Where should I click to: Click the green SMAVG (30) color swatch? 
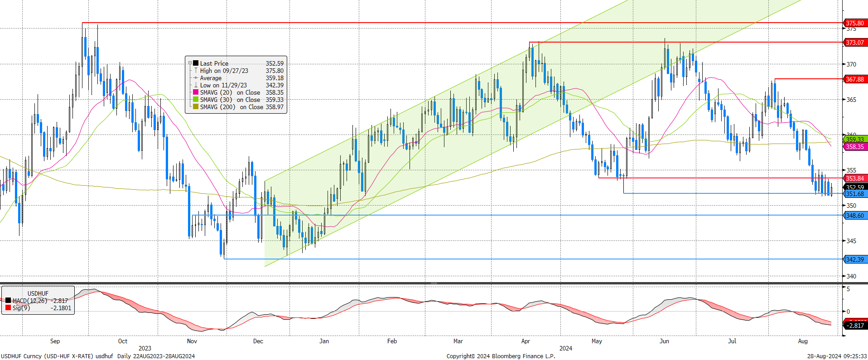(x=196, y=100)
